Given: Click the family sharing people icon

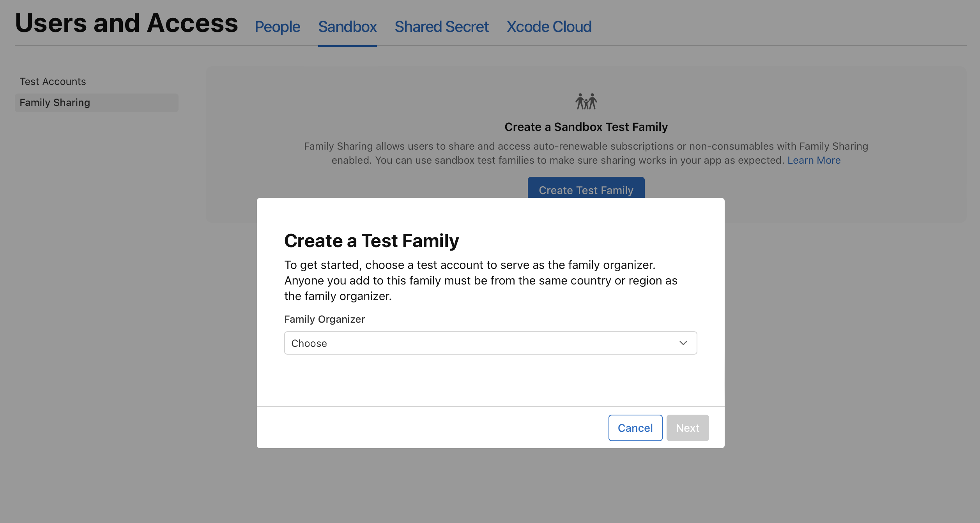Looking at the screenshot, I should click(586, 101).
